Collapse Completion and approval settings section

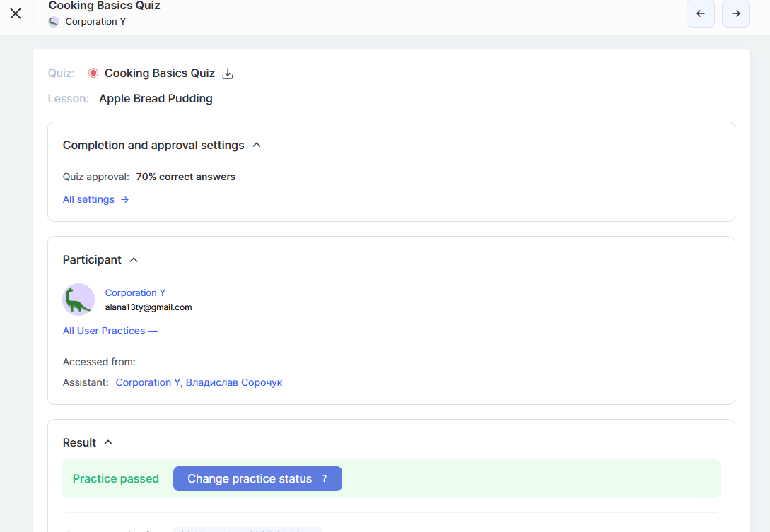pyautogui.click(x=257, y=146)
